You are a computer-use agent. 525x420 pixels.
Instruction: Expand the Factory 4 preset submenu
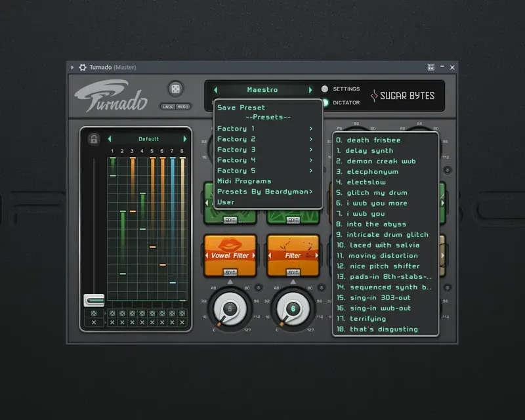coord(268,160)
